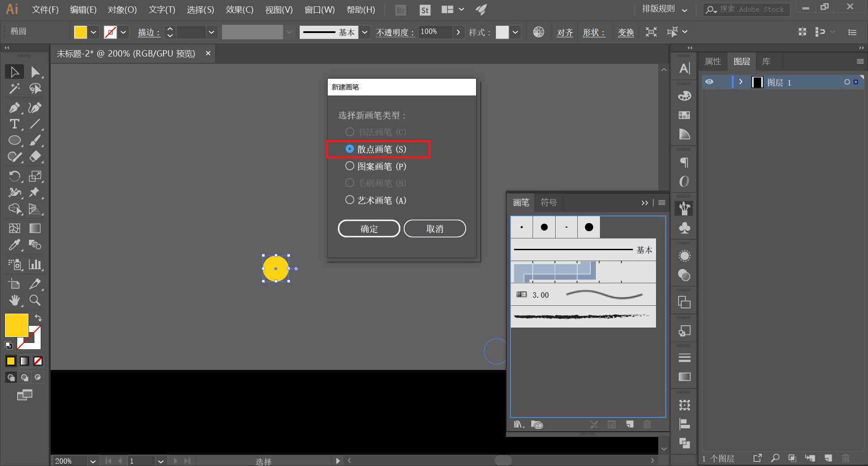Select the Lasso tool

pyautogui.click(x=35, y=88)
